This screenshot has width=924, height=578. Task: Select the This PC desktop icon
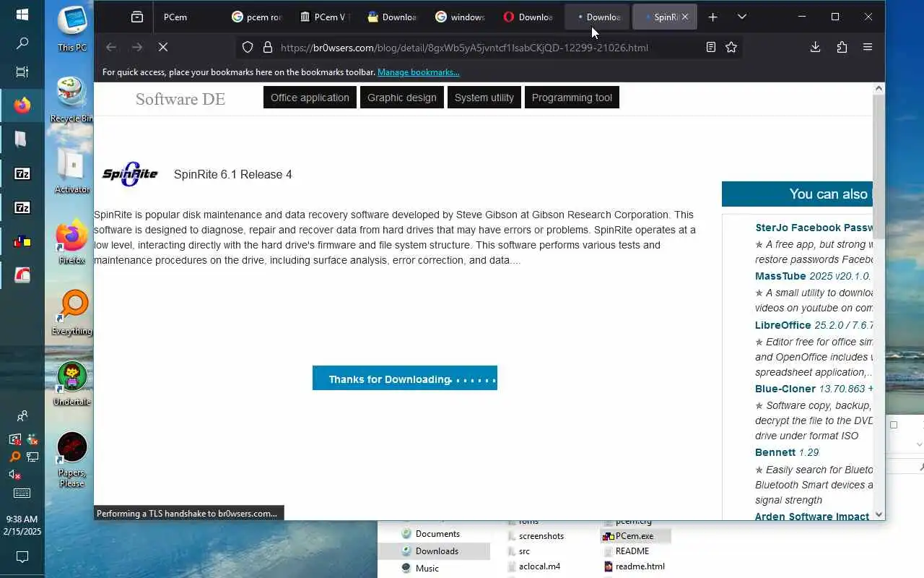[72, 30]
